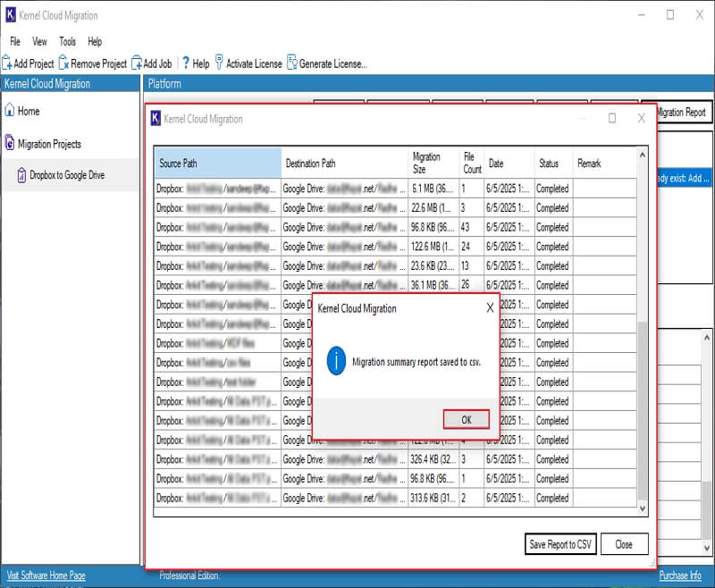Click the Professional Edition status bar text
The width and height of the screenshot is (715, 588).
pos(189,575)
